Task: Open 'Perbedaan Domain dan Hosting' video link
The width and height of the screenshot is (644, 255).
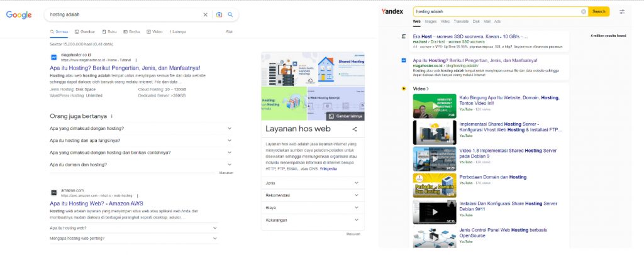Action: click(x=493, y=177)
